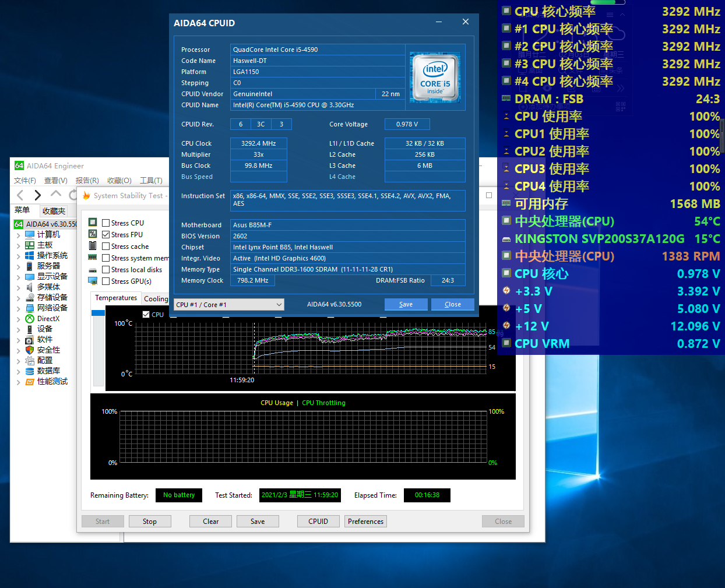Expand the 存储设备 tree node
The height and width of the screenshot is (588, 725).
[x=18, y=298]
